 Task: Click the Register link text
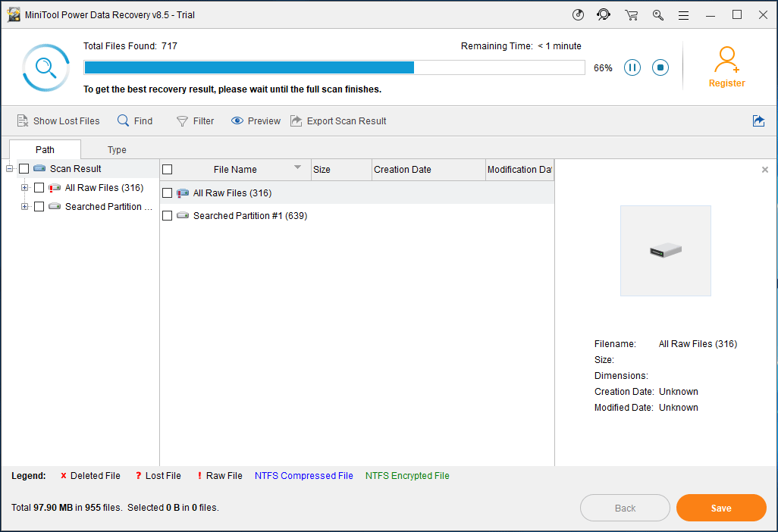click(727, 83)
